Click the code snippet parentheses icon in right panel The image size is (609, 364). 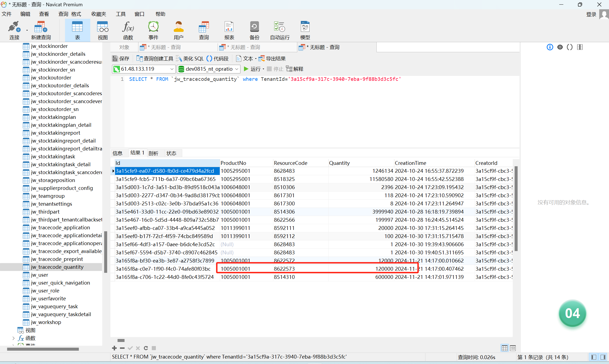pyautogui.click(x=570, y=47)
